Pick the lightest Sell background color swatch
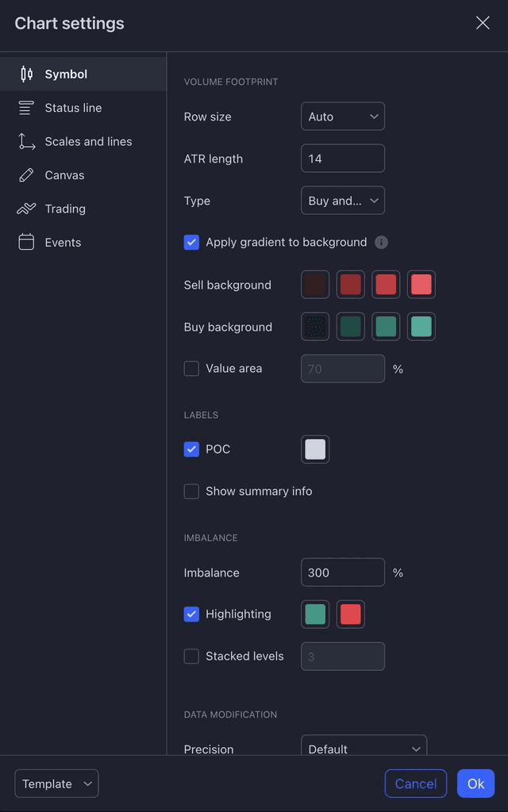 pos(421,285)
